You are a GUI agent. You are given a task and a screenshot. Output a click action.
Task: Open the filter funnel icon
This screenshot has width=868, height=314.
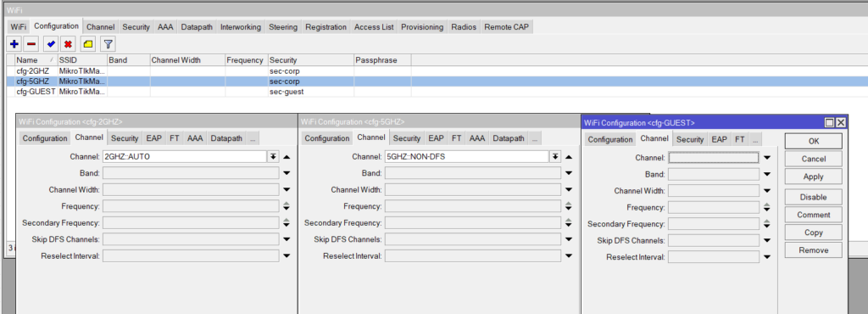point(108,44)
